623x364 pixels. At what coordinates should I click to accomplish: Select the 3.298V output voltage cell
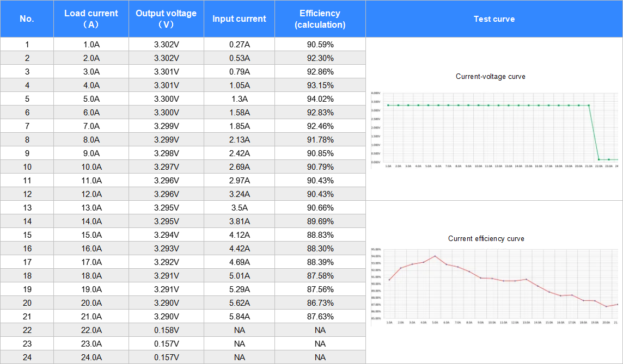[166, 153]
